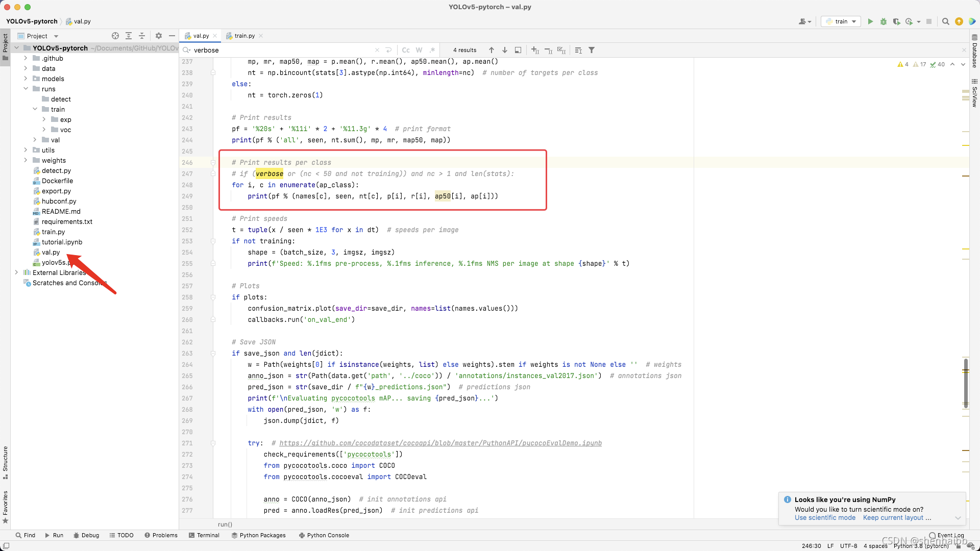The image size is (980, 551).
Task: Click the verbose search input field
Action: pos(281,50)
